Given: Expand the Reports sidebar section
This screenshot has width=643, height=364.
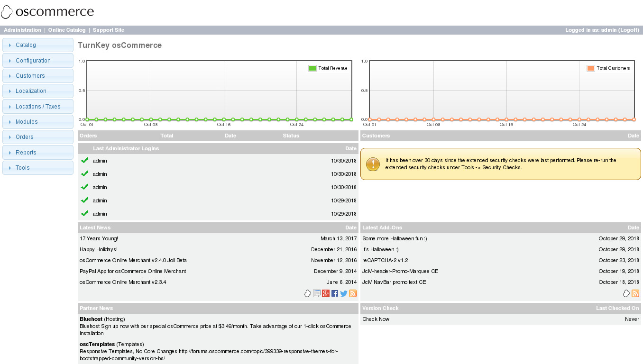Looking at the screenshot, I should click(x=26, y=153).
